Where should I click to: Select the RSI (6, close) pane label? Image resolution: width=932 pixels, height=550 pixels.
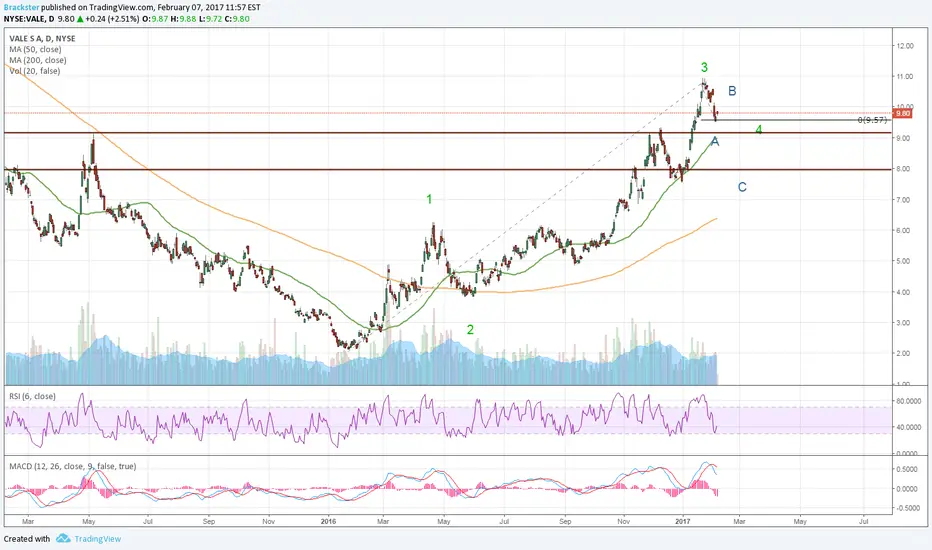pos(32,396)
